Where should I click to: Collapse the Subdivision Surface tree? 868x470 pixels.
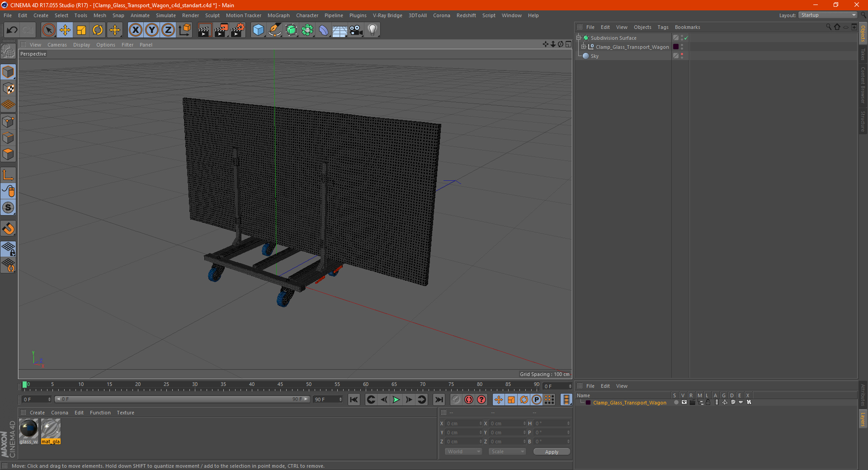[578, 38]
